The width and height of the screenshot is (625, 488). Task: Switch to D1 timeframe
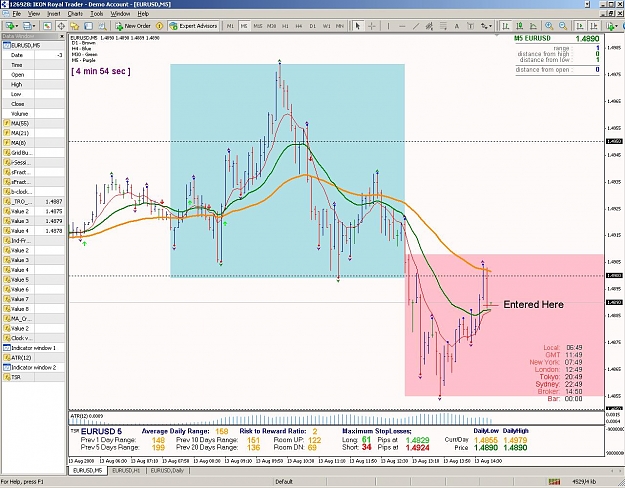[312, 26]
